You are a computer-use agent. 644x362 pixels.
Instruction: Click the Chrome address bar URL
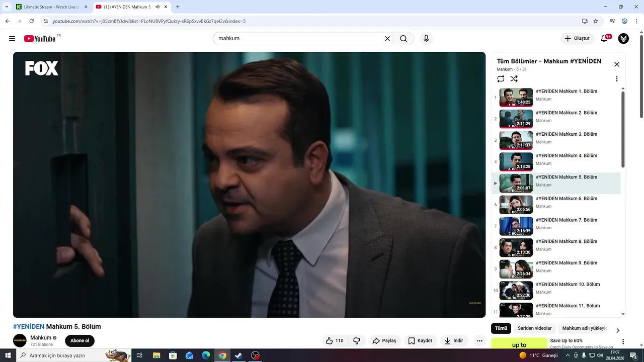pos(149,21)
